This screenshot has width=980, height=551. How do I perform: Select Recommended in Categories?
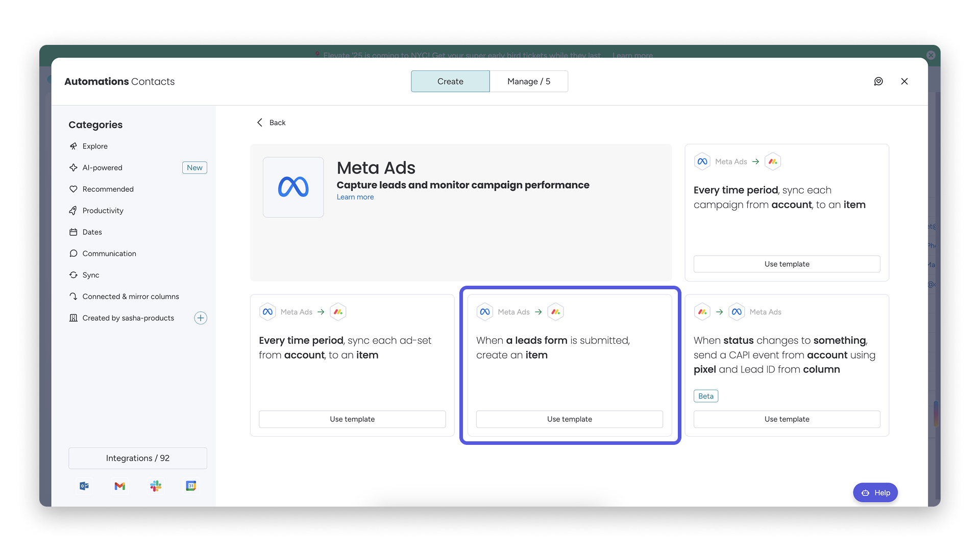(x=108, y=189)
